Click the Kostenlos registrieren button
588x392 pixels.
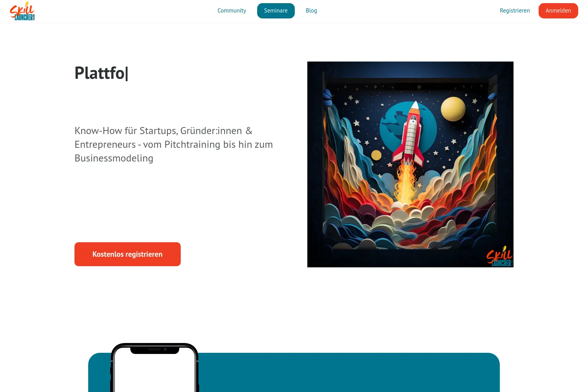pos(127,254)
